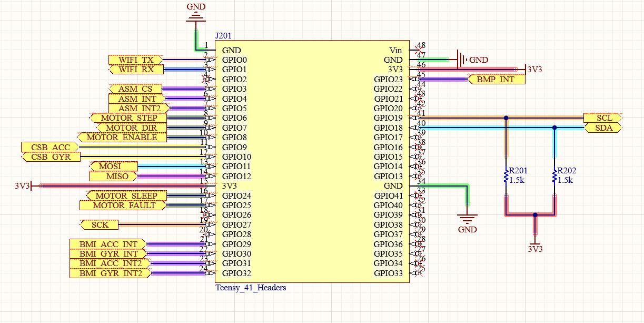
Task: Select the top-left GND power symbol
Action: tap(196, 15)
